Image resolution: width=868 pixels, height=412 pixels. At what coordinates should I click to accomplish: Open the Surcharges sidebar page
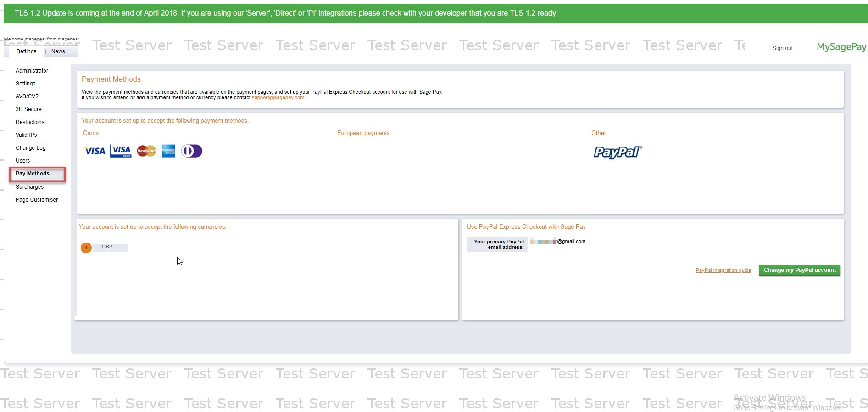30,187
